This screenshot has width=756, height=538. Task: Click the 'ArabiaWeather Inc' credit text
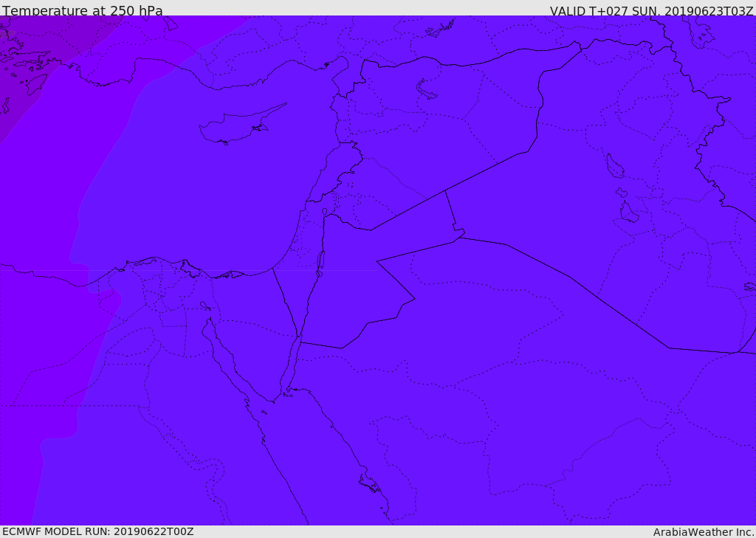[703, 532]
